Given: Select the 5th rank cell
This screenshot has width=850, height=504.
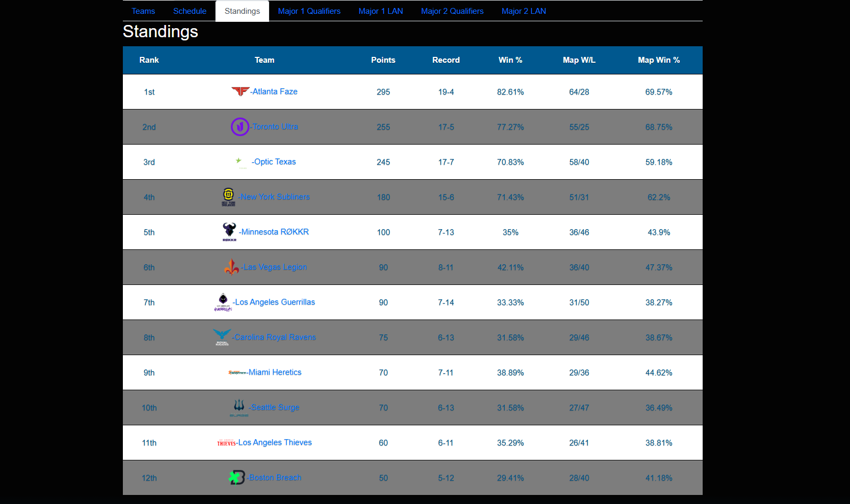Looking at the screenshot, I should (x=149, y=232).
